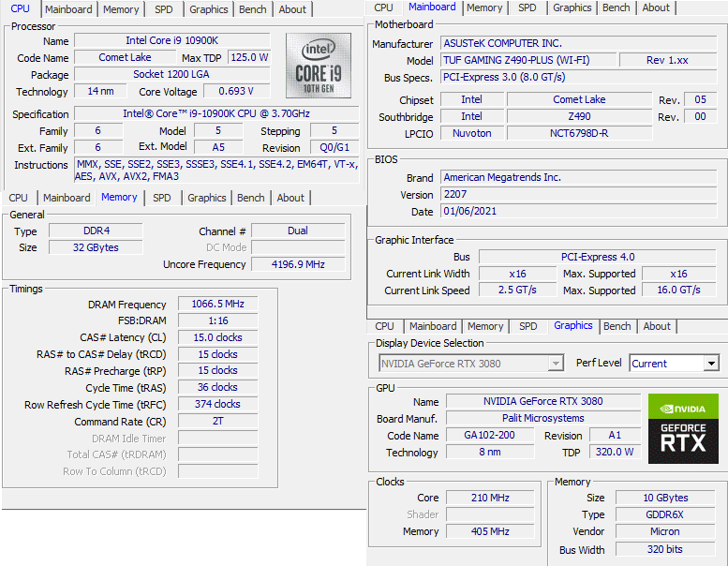Select Graphics tab in the row where Memory is active
Image resolution: width=728 pixels, height=566 pixels.
tap(207, 198)
